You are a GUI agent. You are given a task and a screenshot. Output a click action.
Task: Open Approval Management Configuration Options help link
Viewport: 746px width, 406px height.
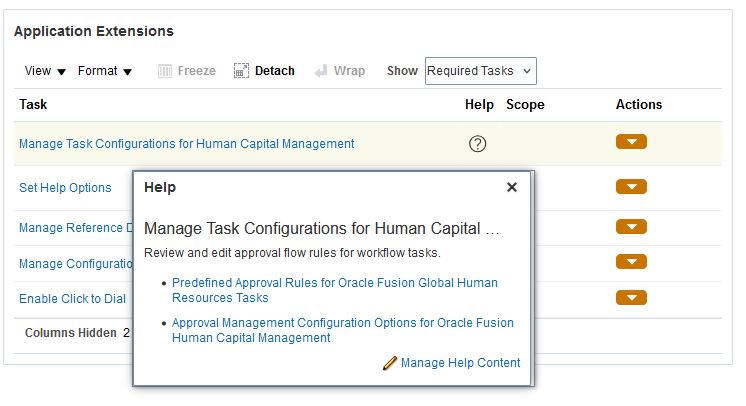(343, 330)
